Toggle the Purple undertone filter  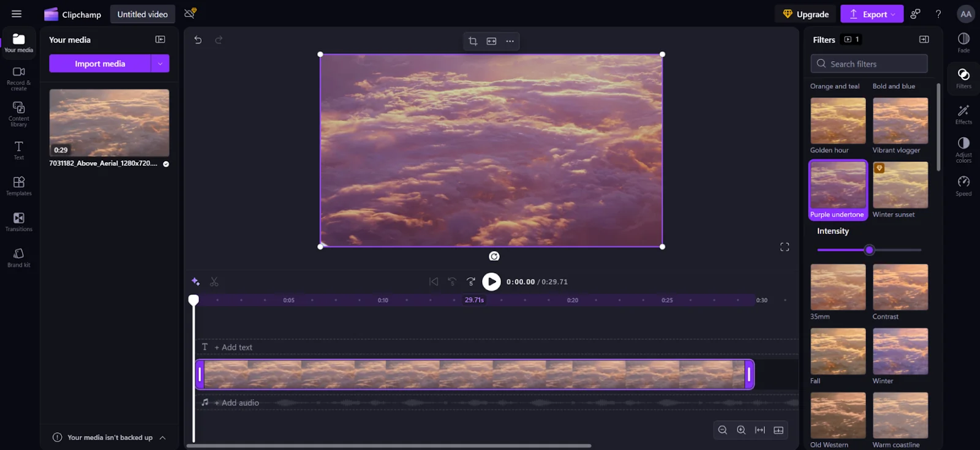[x=838, y=189]
